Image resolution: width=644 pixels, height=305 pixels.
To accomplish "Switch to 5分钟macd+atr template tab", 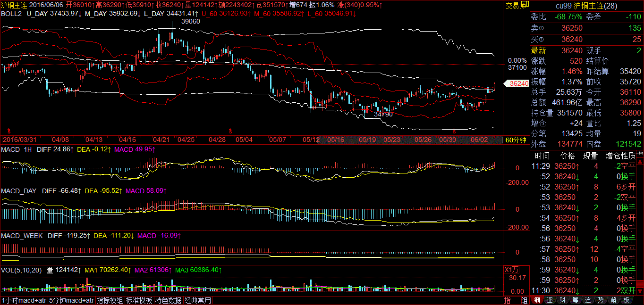I will (x=72, y=300).
